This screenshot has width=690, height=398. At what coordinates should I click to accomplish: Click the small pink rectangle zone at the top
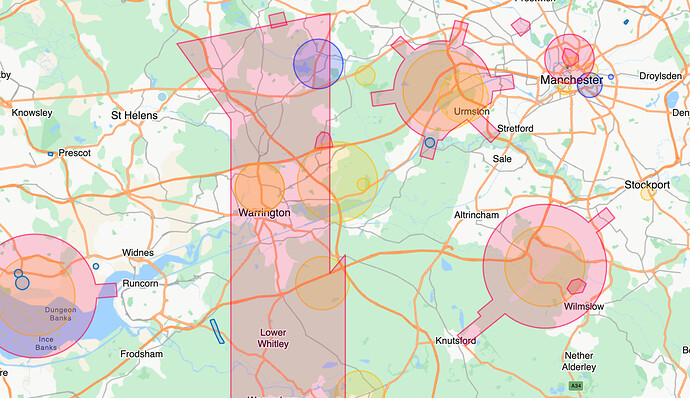tap(278, 20)
